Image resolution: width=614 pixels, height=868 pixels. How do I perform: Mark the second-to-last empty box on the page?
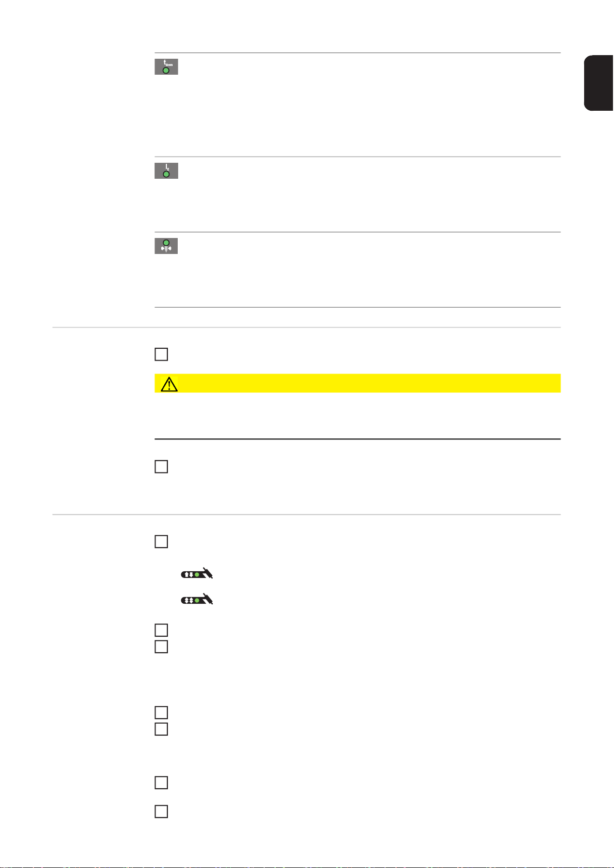(161, 782)
